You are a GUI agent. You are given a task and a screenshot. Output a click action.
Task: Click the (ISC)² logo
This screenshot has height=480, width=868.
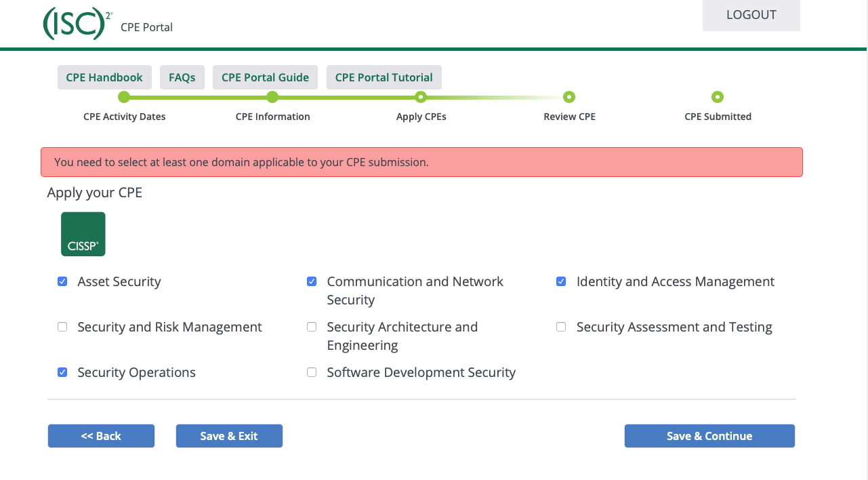(x=77, y=24)
